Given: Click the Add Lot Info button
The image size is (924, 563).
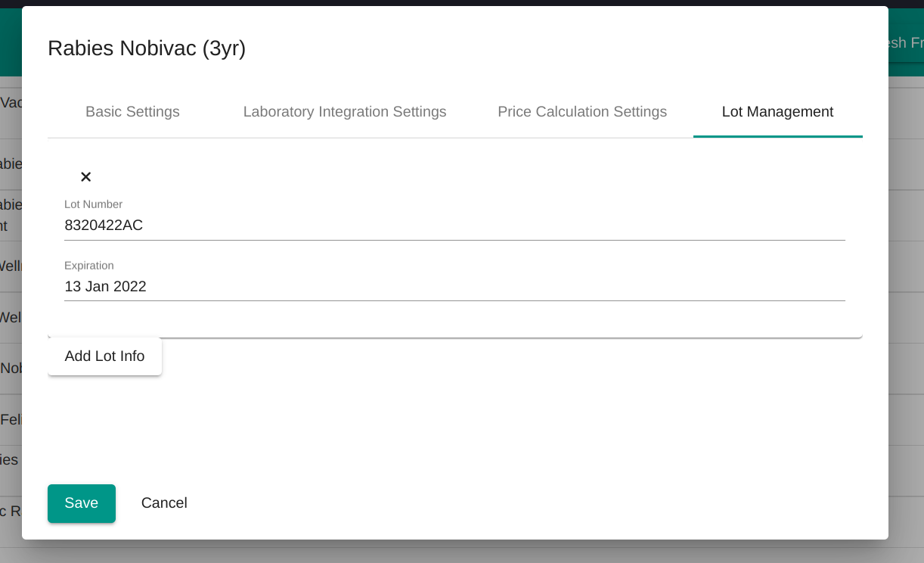Looking at the screenshot, I should point(104,356).
